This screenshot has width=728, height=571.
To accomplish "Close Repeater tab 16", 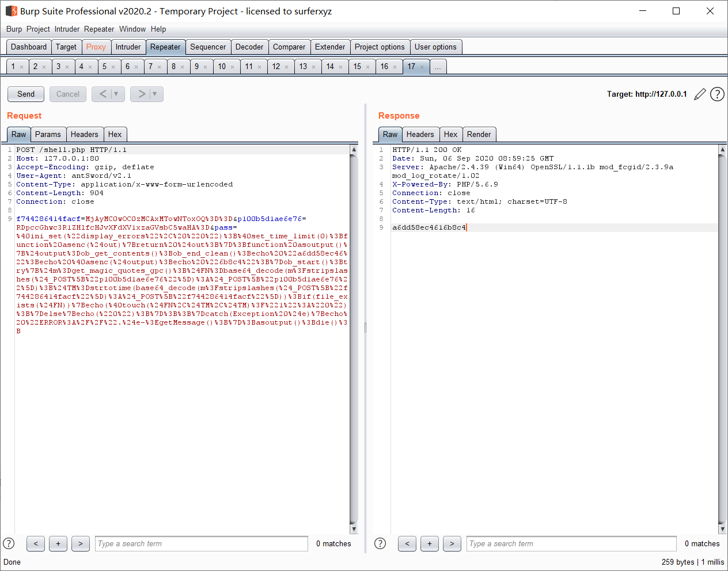I will pos(395,67).
